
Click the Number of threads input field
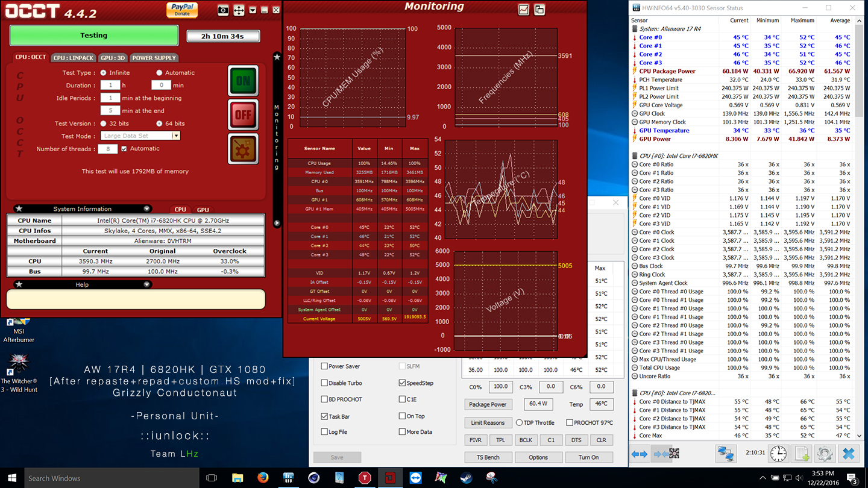point(108,149)
